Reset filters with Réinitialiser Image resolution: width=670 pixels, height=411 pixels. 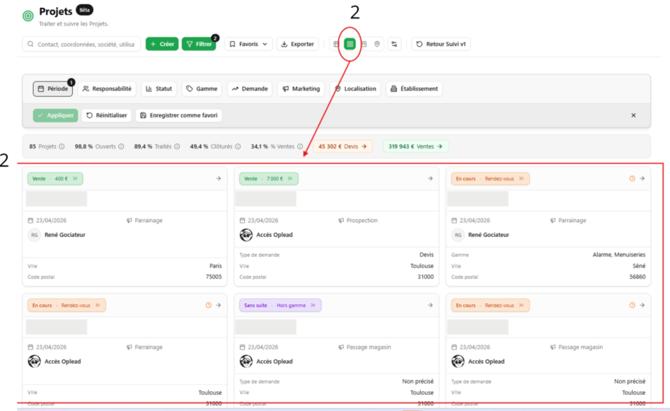pyautogui.click(x=107, y=115)
